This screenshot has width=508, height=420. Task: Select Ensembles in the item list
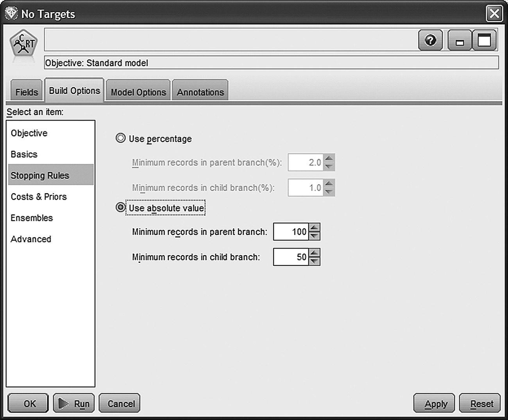click(51, 218)
